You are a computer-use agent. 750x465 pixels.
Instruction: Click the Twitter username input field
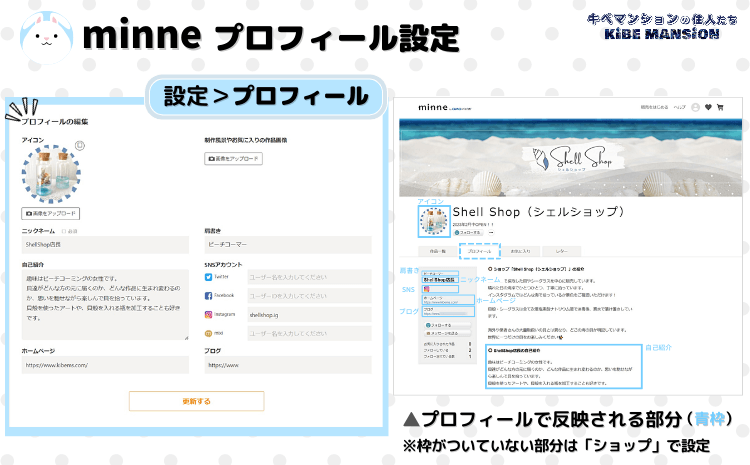tap(309, 277)
